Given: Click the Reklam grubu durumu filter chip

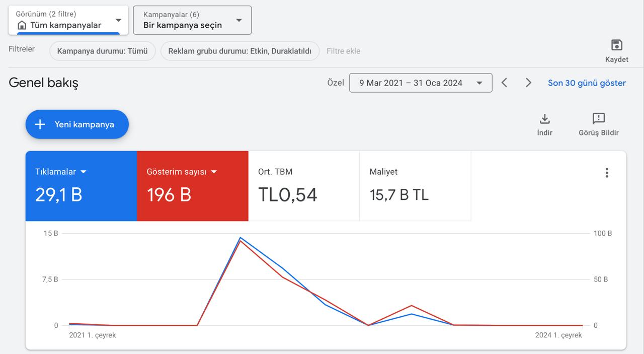Looking at the screenshot, I should tap(240, 51).
